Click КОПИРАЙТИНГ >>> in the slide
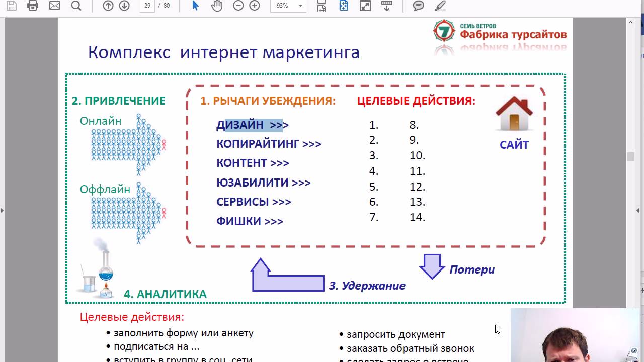 (269, 144)
